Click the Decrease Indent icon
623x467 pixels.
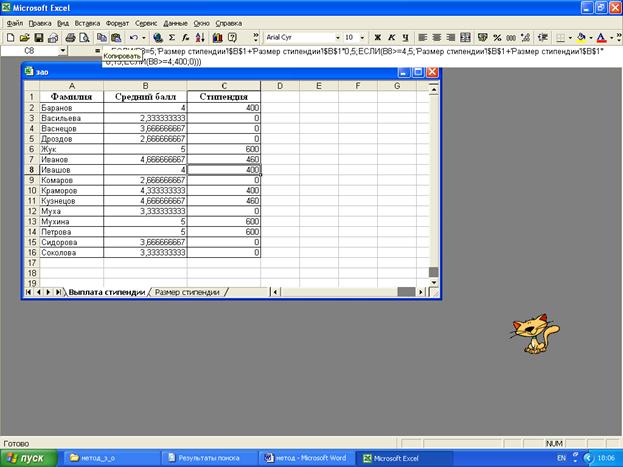point(542,38)
